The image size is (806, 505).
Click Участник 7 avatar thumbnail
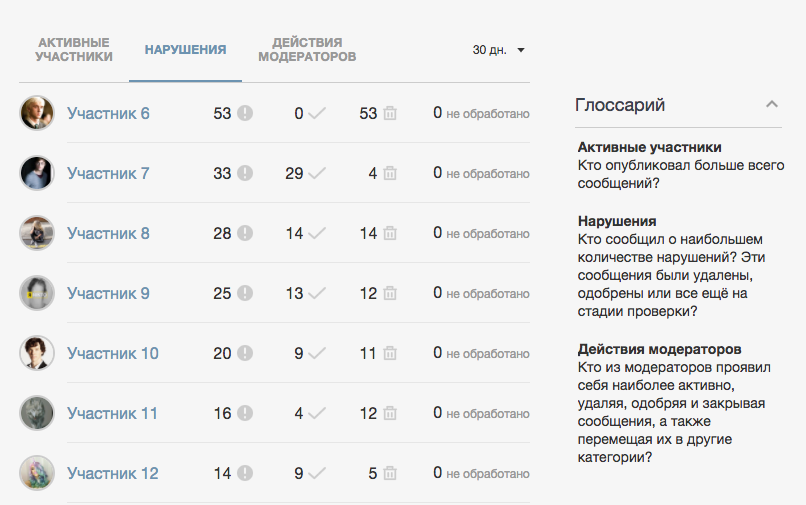click(x=37, y=173)
